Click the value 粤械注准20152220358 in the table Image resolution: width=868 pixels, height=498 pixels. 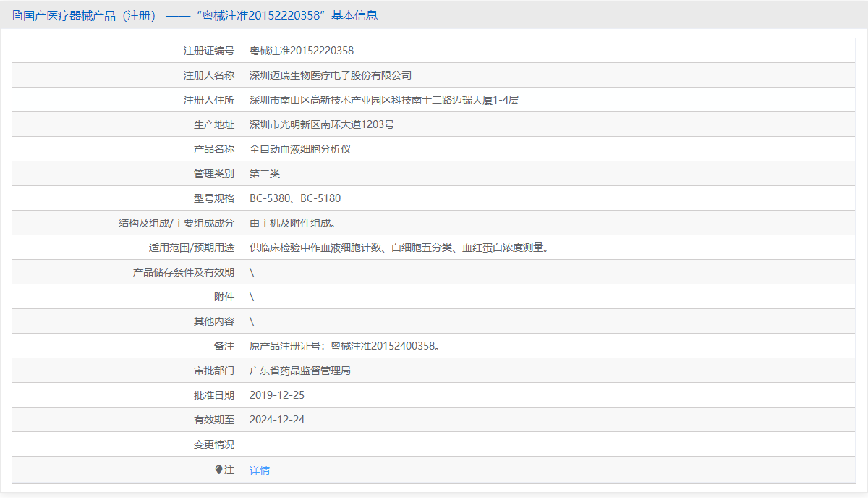click(x=302, y=51)
